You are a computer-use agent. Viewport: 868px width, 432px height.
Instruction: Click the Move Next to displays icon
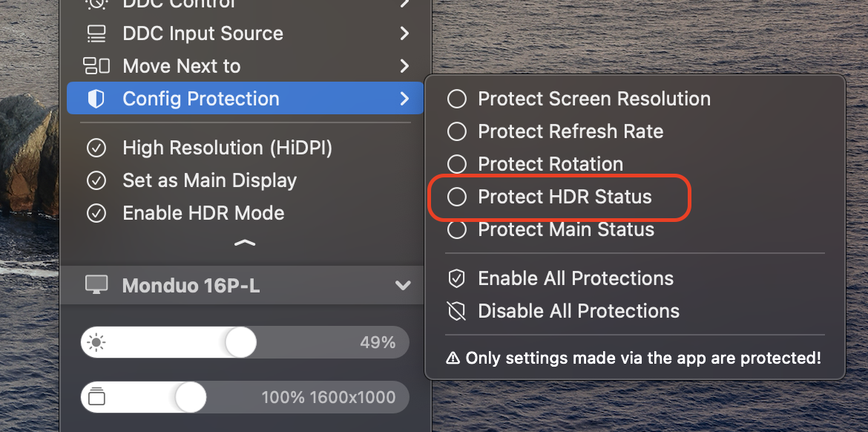tap(96, 66)
